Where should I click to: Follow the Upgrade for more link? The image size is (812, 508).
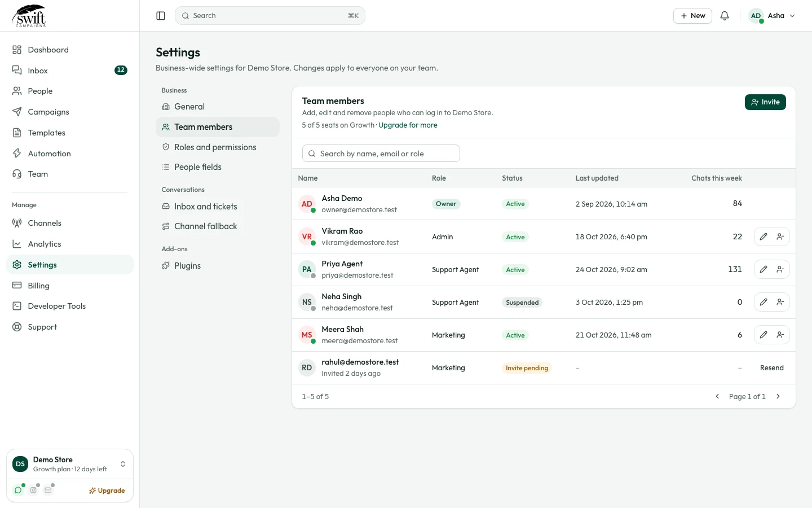click(408, 125)
